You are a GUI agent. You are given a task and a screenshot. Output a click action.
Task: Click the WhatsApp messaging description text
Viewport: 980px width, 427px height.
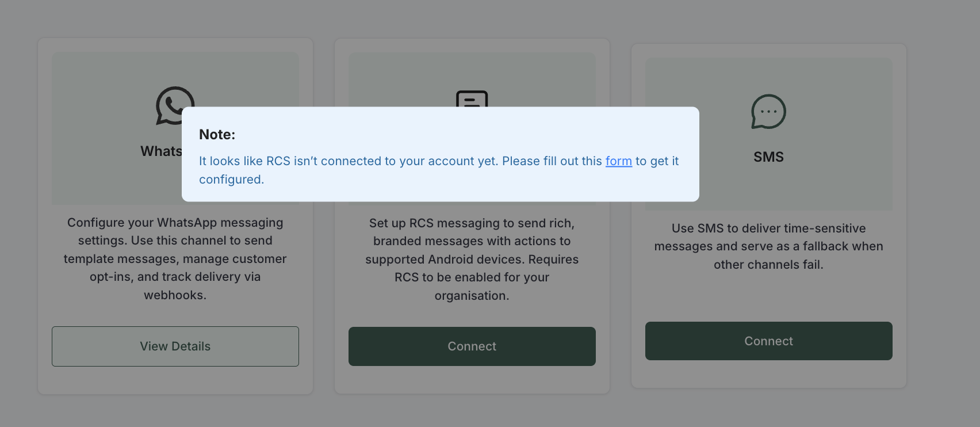pyautogui.click(x=175, y=258)
